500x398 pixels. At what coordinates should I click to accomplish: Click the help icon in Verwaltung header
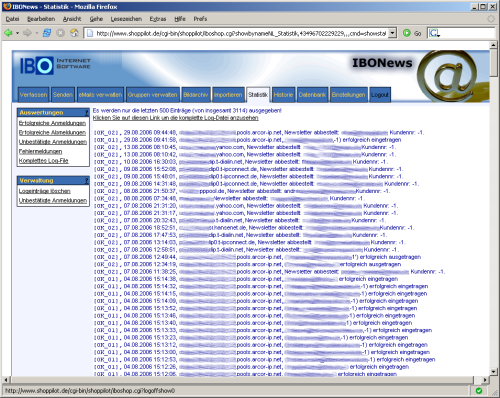click(x=87, y=181)
